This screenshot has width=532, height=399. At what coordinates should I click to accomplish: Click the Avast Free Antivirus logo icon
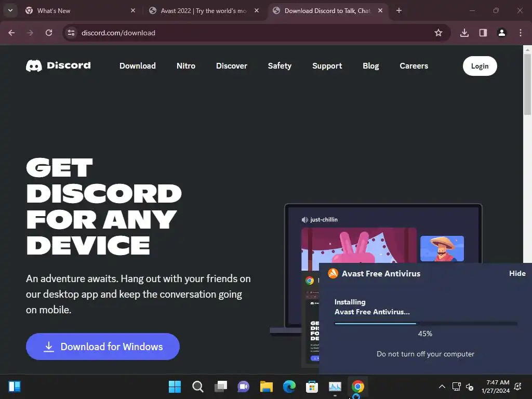[x=333, y=273]
